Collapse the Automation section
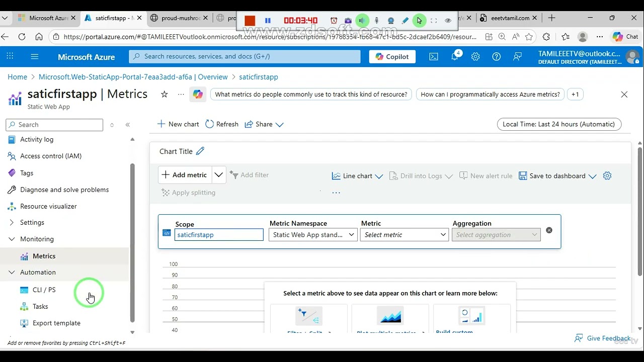 [x=12, y=273]
